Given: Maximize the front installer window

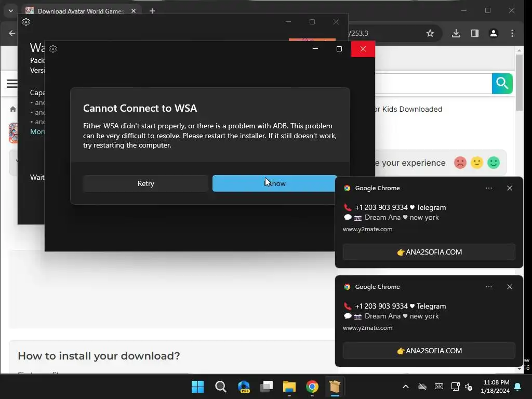Looking at the screenshot, I should (x=339, y=49).
